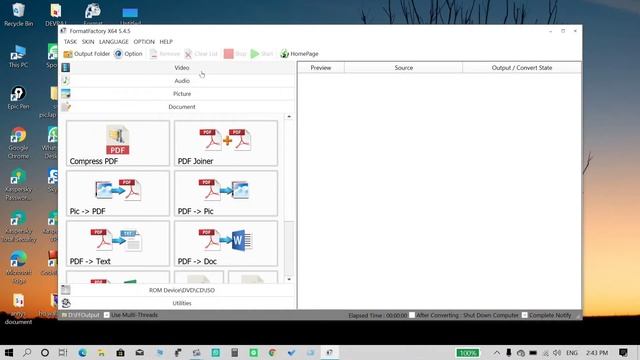Open the Pic -> PDF converter
The height and width of the screenshot is (360, 640).
point(118,193)
